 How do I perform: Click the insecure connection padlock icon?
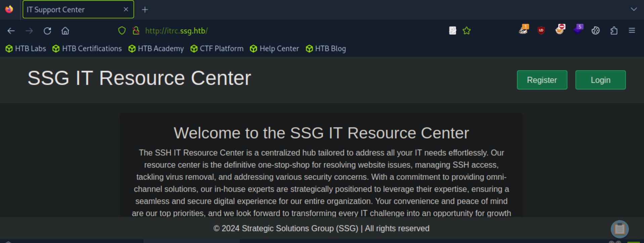coord(136,31)
